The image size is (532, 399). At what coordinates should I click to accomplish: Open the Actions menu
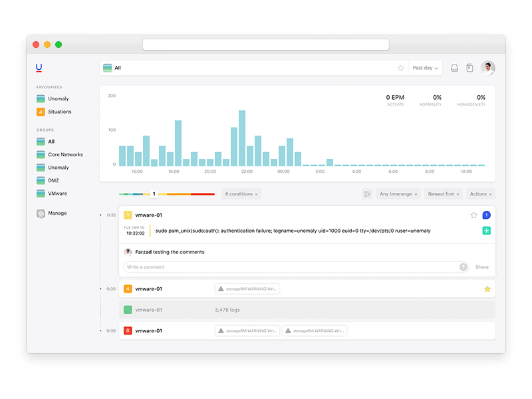[480, 194]
